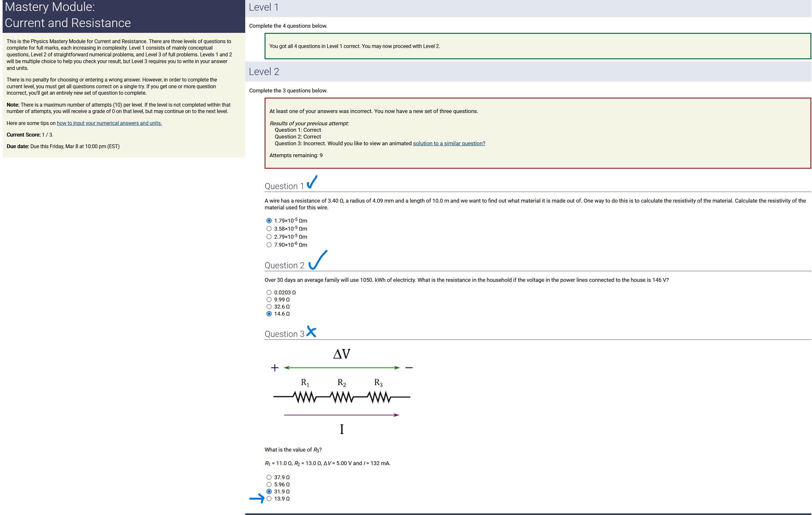
Task: Click the blue checkmark beside Question 1
Action: (312, 182)
